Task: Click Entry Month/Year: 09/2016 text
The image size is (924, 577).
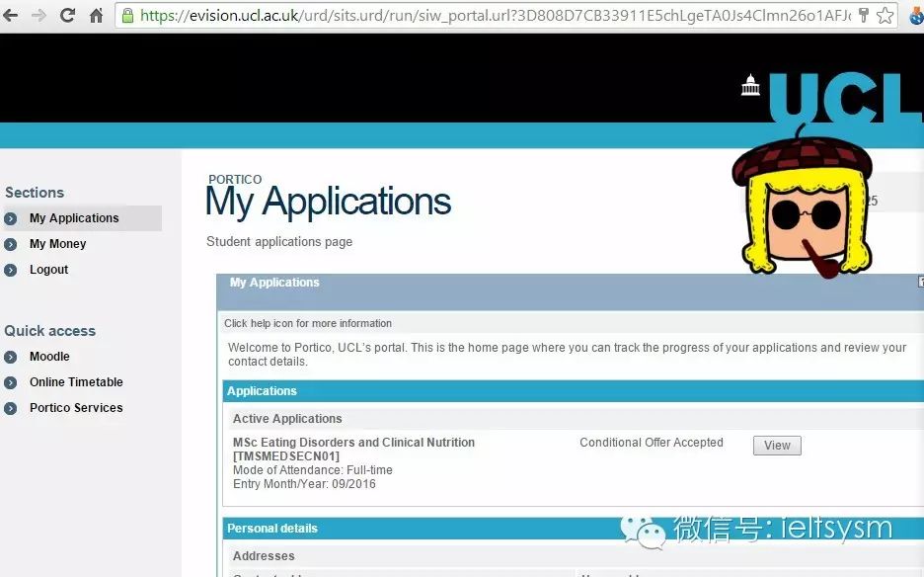Action: pyautogui.click(x=304, y=484)
